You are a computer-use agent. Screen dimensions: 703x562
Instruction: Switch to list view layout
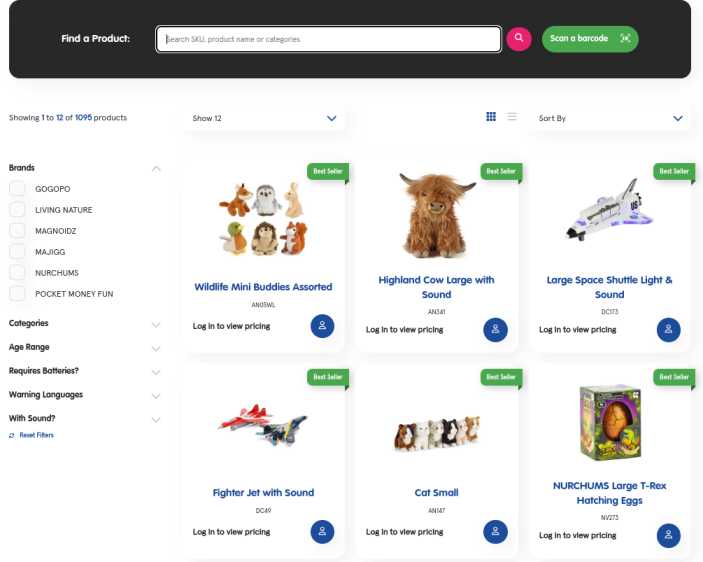[512, 117]
